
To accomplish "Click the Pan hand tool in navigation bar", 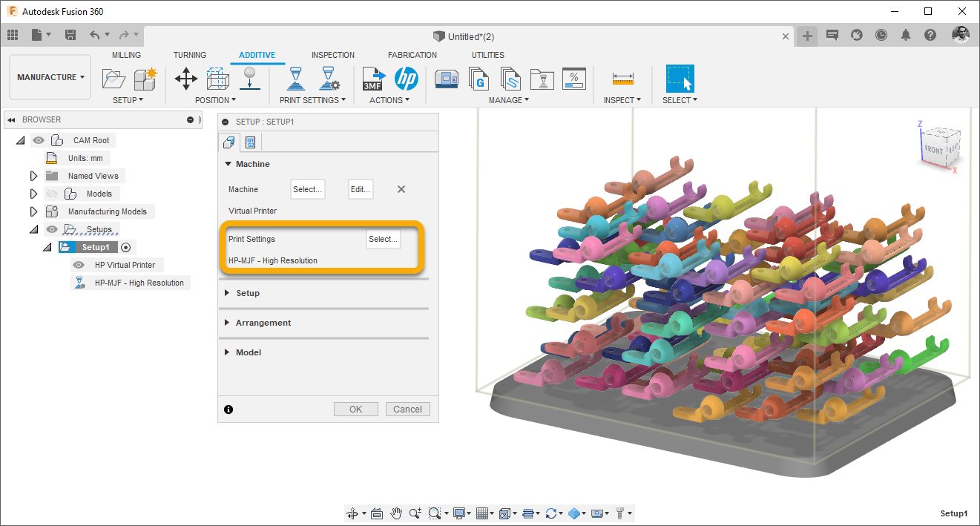I will [x=396, y=513].
